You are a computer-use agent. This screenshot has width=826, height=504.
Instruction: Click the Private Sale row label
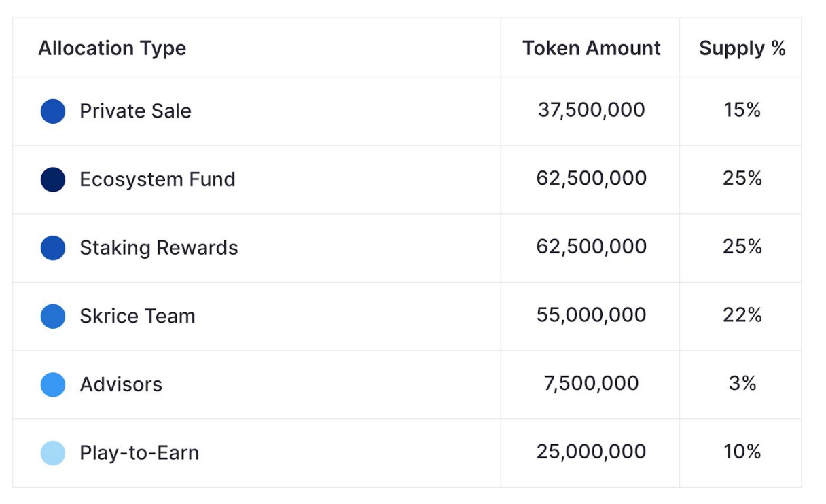click(x=135, y=111)
